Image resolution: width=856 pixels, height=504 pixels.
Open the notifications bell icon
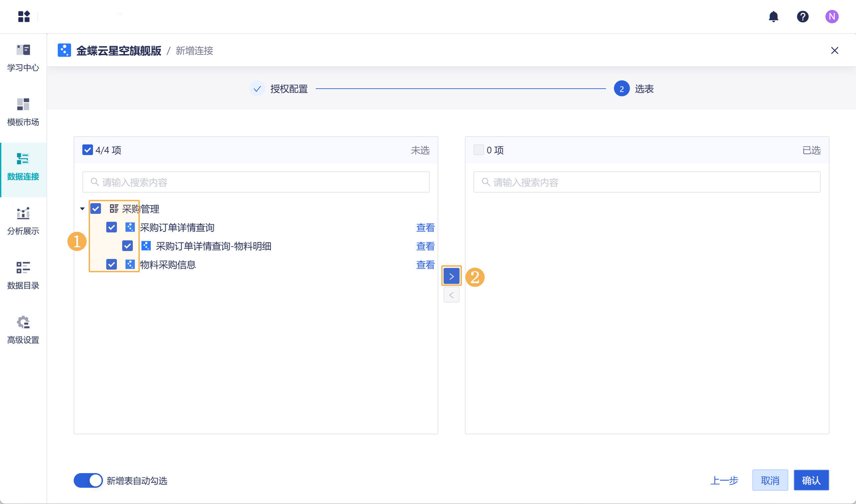click(x=773, y=16)
